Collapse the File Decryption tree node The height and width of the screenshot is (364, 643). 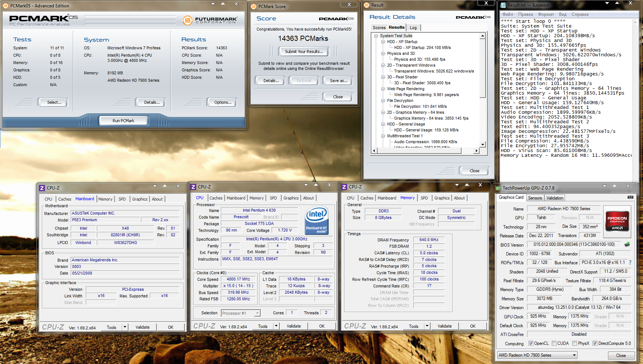point(383,100)
